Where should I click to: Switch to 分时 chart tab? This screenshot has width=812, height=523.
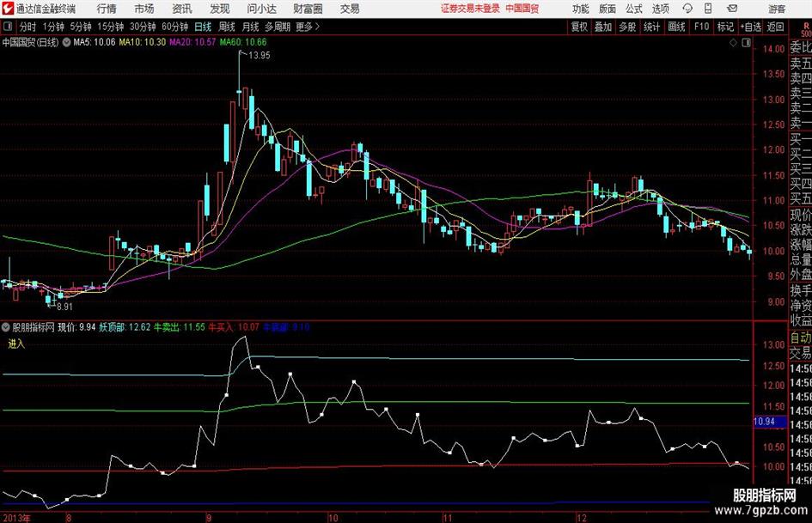pos(28,27)
